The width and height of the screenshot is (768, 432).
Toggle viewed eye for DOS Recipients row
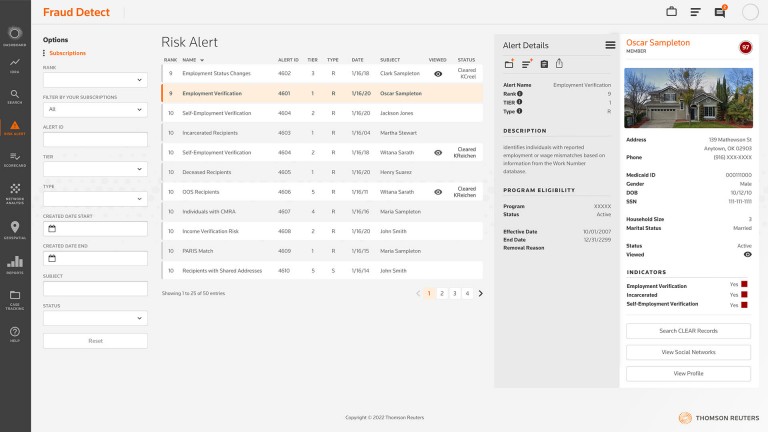(438, 191)
